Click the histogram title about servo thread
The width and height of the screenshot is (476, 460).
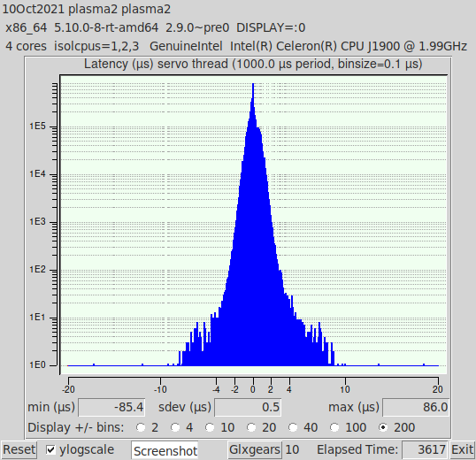pyautogui.click(x=253, y=64)
